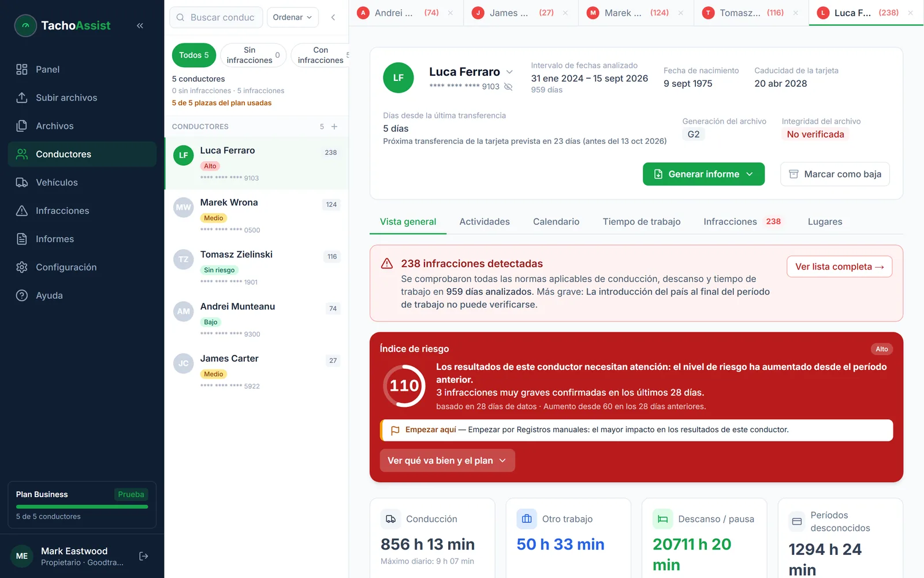Open Infracciones in sidebar
This screenshot has width=924, height=578.
pos(82,211)
